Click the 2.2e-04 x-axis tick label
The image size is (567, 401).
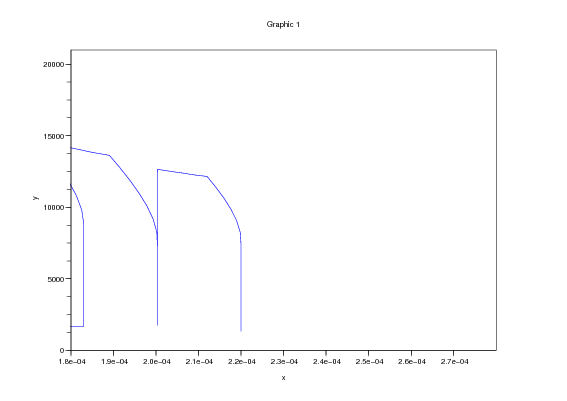242,362
